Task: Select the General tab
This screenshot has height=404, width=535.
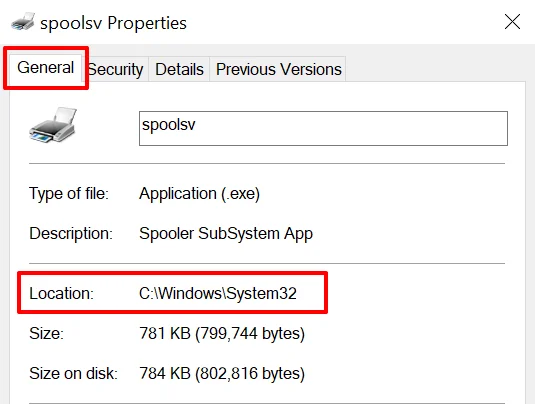Action: pyautogui.click(x=45, y=68)
